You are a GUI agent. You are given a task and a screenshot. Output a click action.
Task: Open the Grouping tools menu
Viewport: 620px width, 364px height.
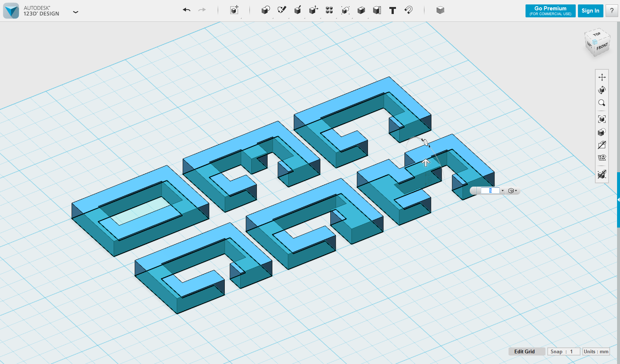tap(345, 10)
